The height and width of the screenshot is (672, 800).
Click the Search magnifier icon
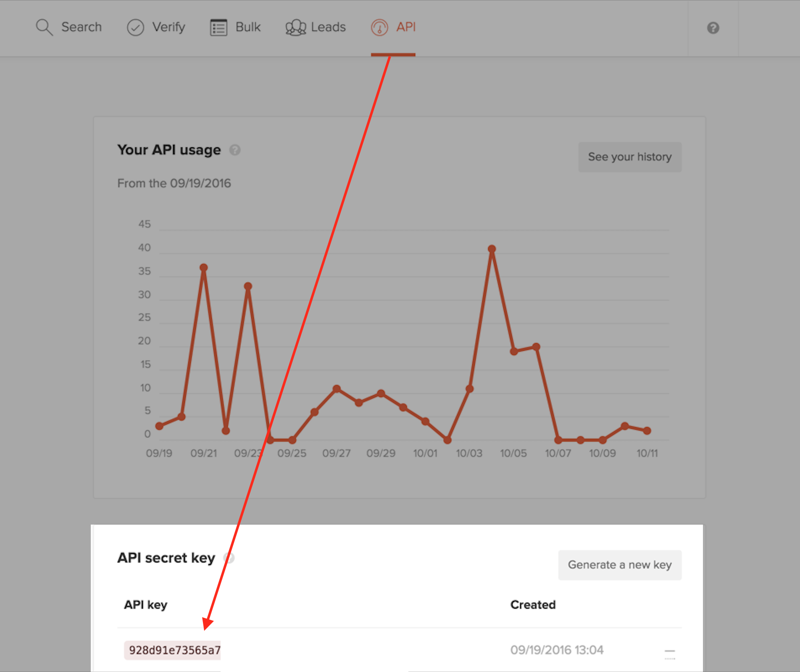(44, 27)
